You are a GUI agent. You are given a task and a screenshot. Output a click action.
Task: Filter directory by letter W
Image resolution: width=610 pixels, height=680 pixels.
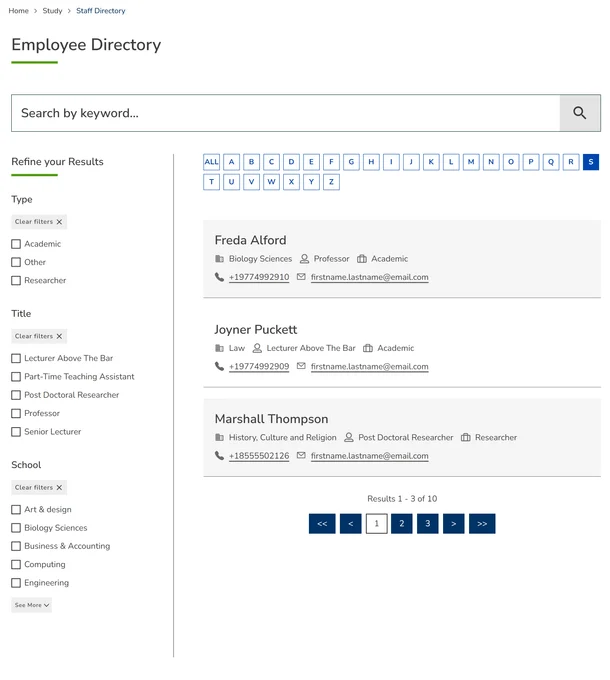tap(271, 182)
